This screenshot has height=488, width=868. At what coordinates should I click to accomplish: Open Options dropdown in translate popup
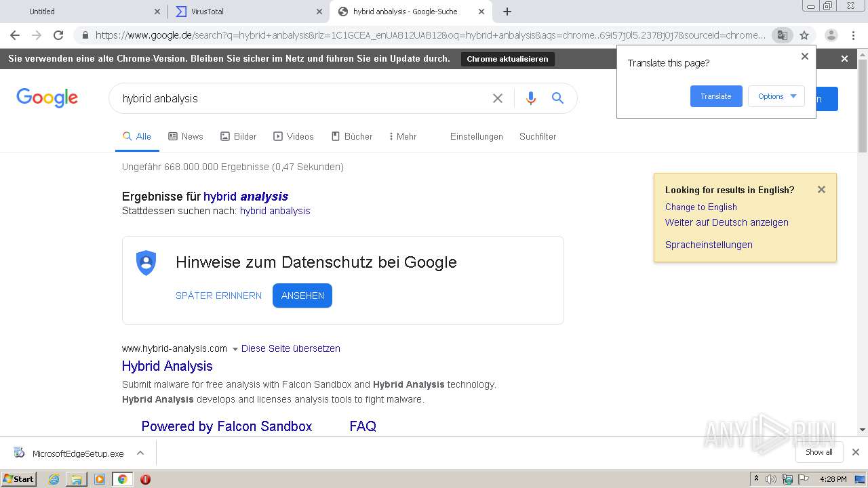tap(776, 96)
